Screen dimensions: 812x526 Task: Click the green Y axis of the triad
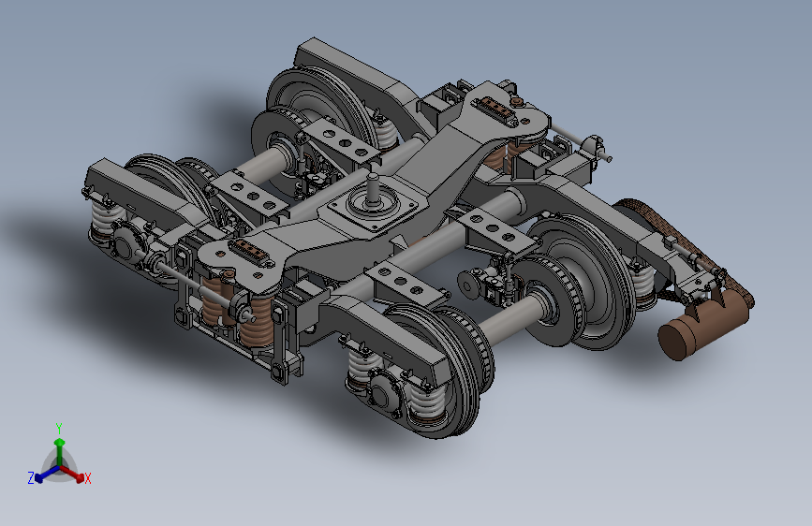point(60,452)
